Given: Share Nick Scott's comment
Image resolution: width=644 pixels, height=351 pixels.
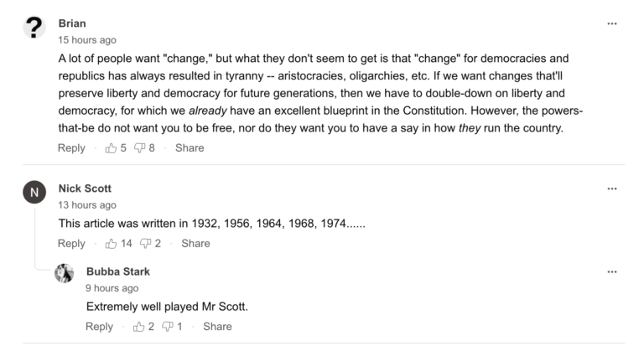Looking at the screenshot, I should [196, 244].
